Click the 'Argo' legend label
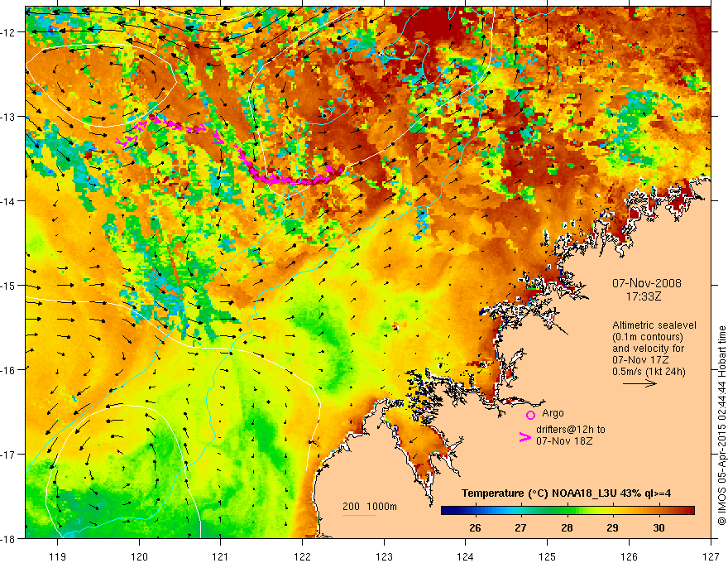 pos(553,413)
